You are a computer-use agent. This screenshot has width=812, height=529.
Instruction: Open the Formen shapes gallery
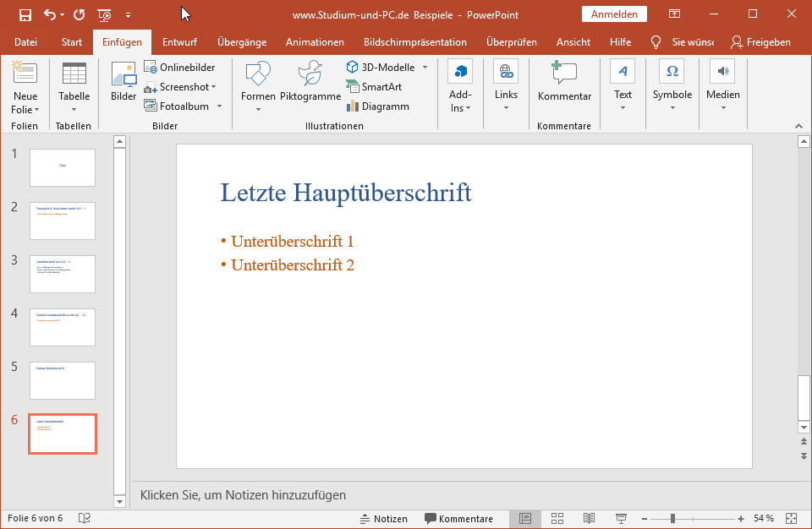click(258, 86)
